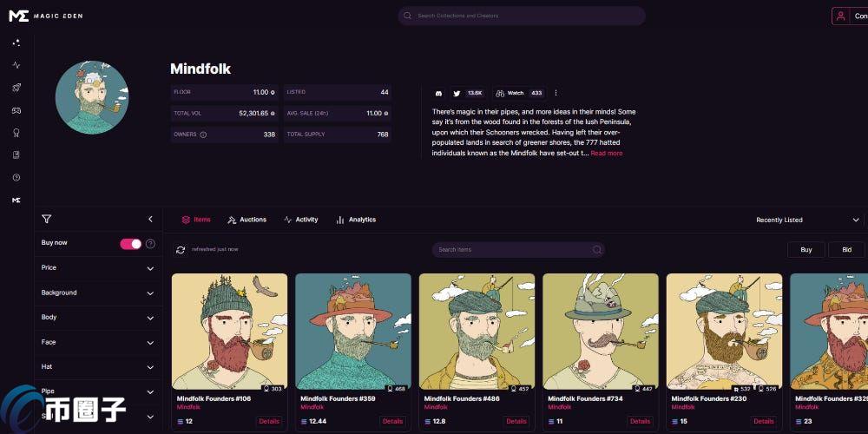
Task: Click the refresh items icon
Action: 181,249
